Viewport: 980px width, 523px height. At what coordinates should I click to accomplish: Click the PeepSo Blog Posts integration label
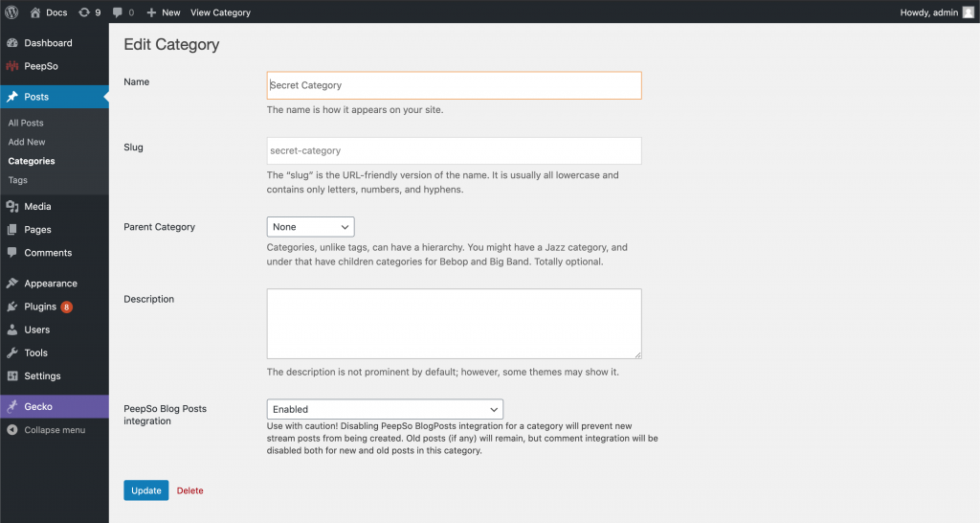click(165, 415)
